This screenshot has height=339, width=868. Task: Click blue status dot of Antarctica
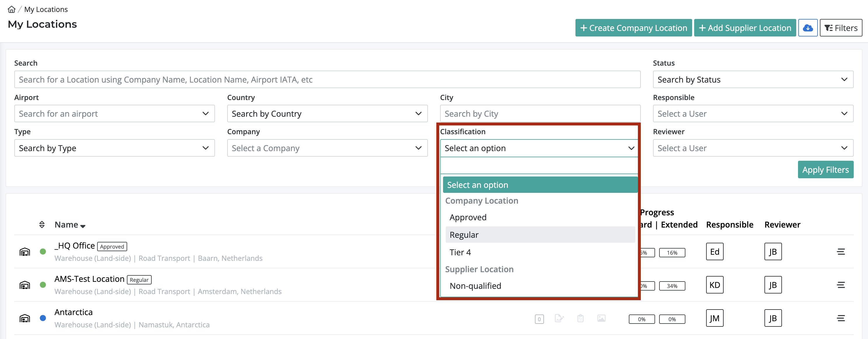coord(43,318)
